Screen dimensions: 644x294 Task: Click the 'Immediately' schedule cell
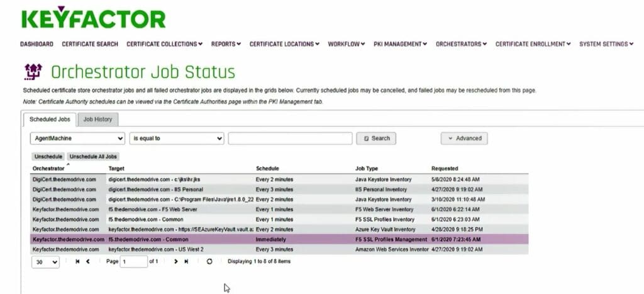(x=270, y=239)
